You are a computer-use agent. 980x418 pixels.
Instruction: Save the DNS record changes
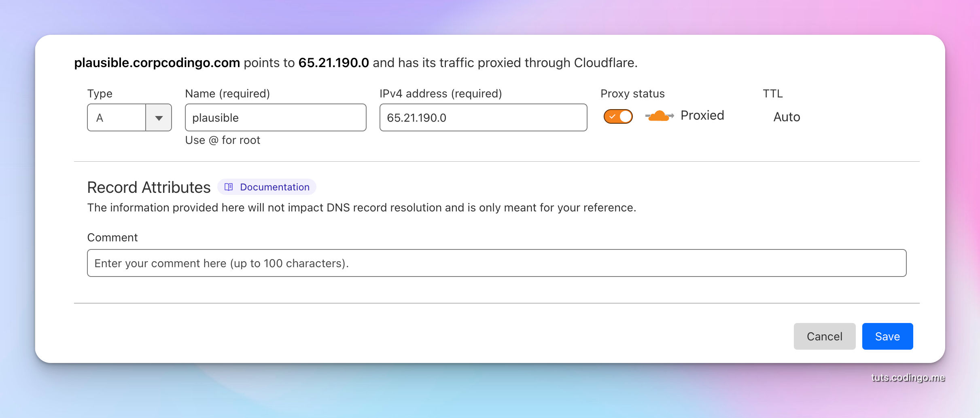pyautogui.click(x=887, y=336)
